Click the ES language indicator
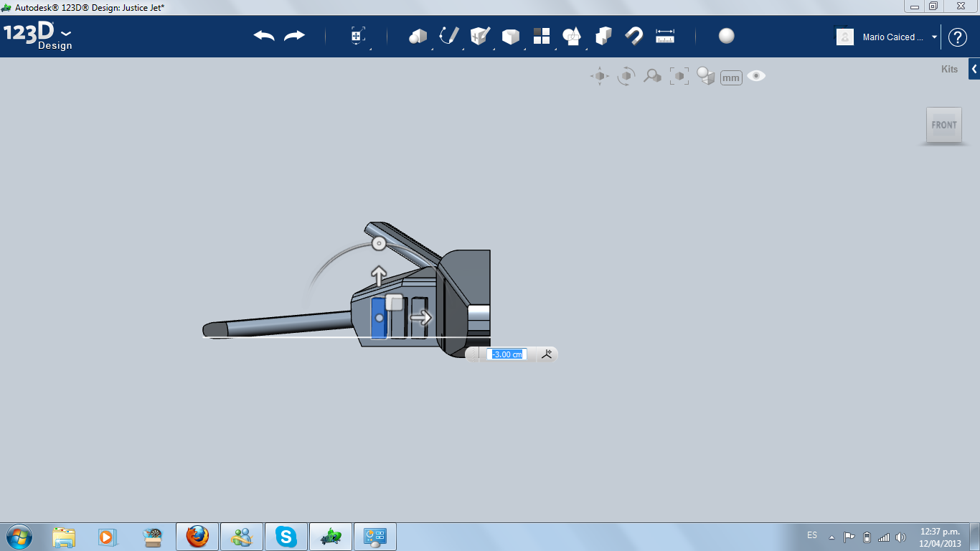Screen dimensions: 980x551 [812, 535]
